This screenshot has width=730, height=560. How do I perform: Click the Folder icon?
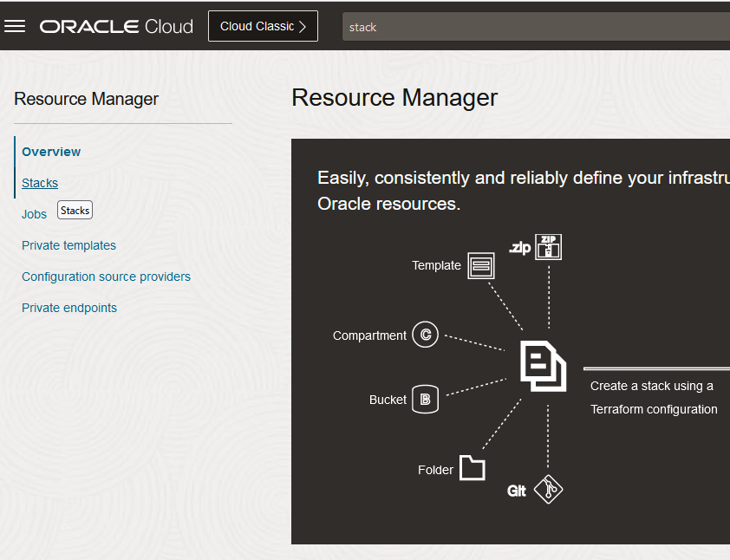click(x=473, y=467)
